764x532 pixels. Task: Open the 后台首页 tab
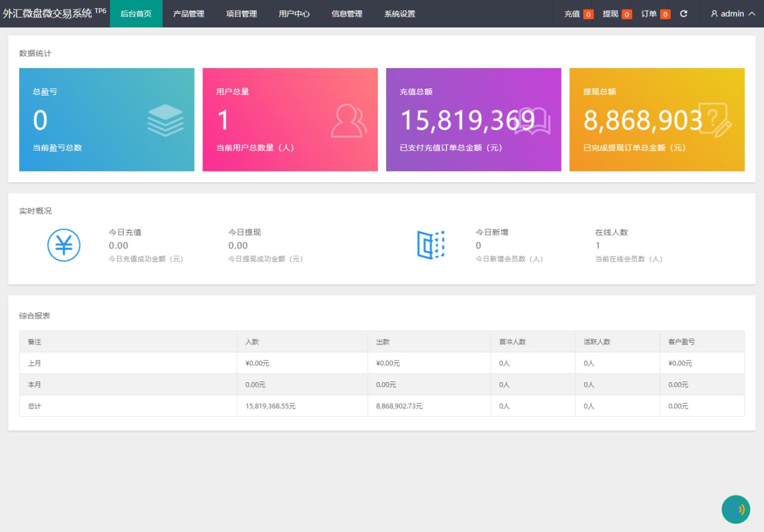pos(136,14)
